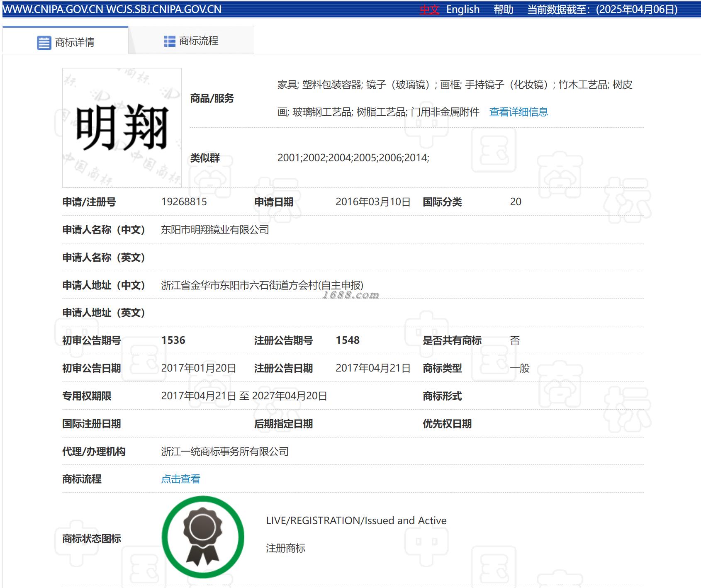Click the international class value 20
Viewport: 701px width, 588px height.
point(516,202)
